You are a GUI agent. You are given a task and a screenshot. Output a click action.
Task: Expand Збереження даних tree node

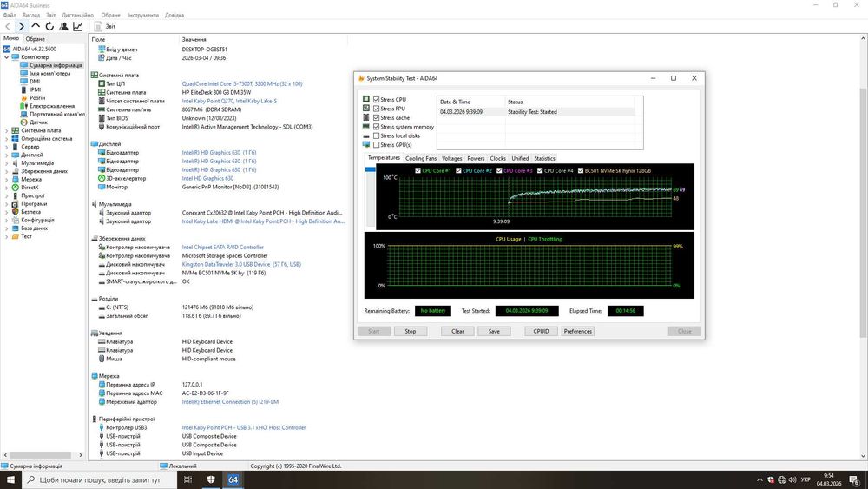(7, 171)
